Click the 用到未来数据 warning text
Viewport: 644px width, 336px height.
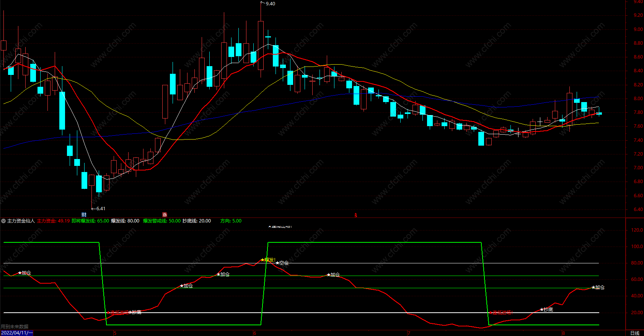(x=15, y=326)
